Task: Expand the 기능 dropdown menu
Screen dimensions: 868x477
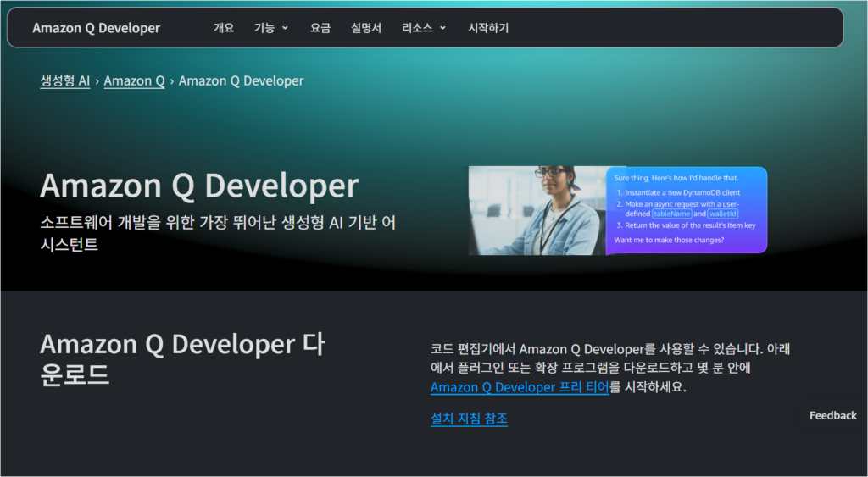Action: click(271, 28)
